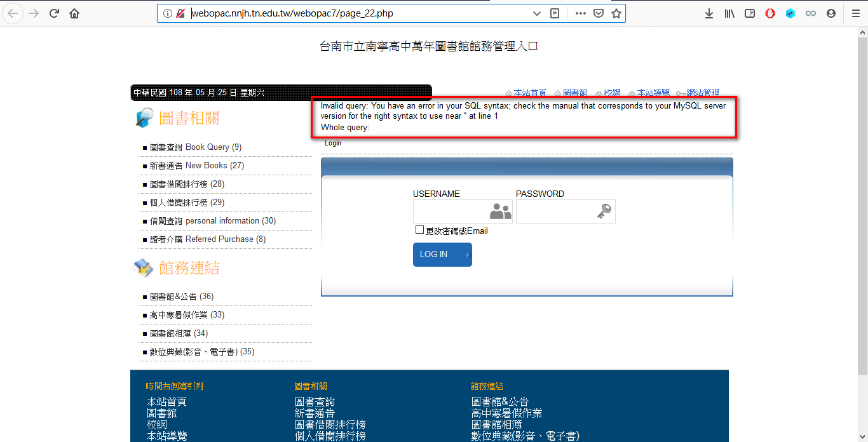
Task: Open 圖書館&公告 (36) sidebar item
Action: [x=182, y=297]
